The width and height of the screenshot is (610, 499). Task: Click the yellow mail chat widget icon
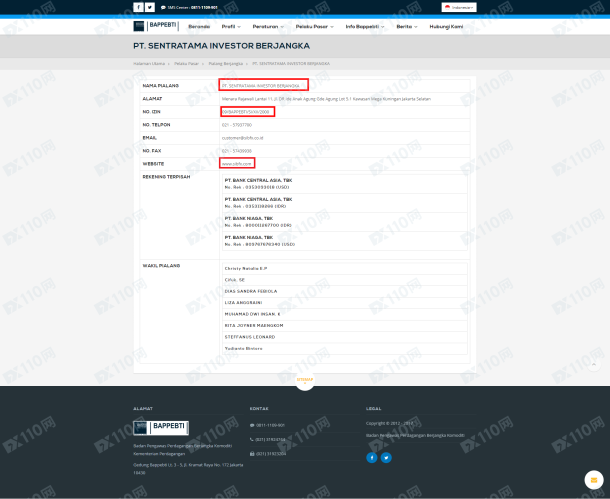(x=594, y=480)
